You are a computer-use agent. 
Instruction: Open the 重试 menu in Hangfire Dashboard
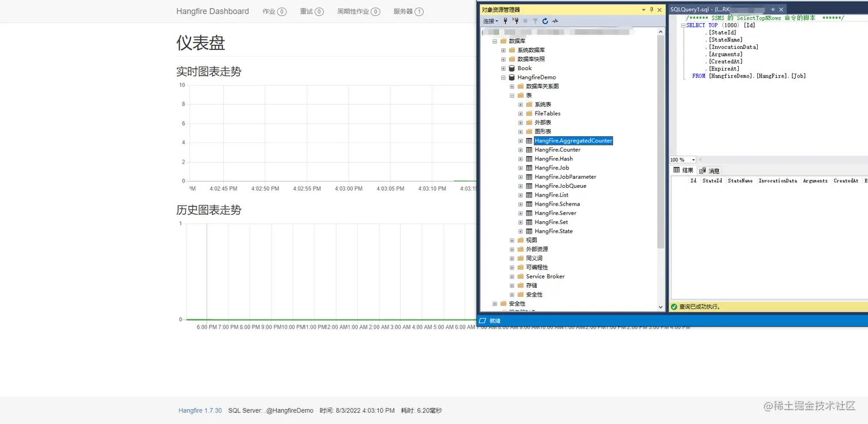point(312,11)
